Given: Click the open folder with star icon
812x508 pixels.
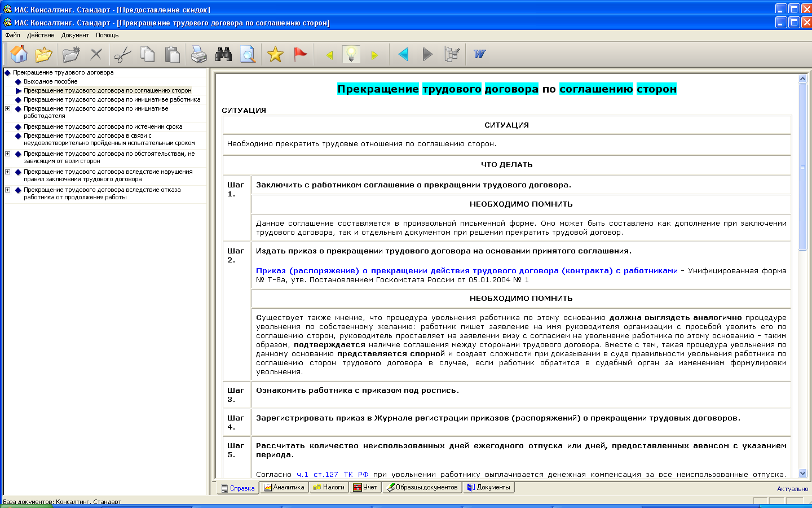Looking at the screenshot, I should point(43,54).
